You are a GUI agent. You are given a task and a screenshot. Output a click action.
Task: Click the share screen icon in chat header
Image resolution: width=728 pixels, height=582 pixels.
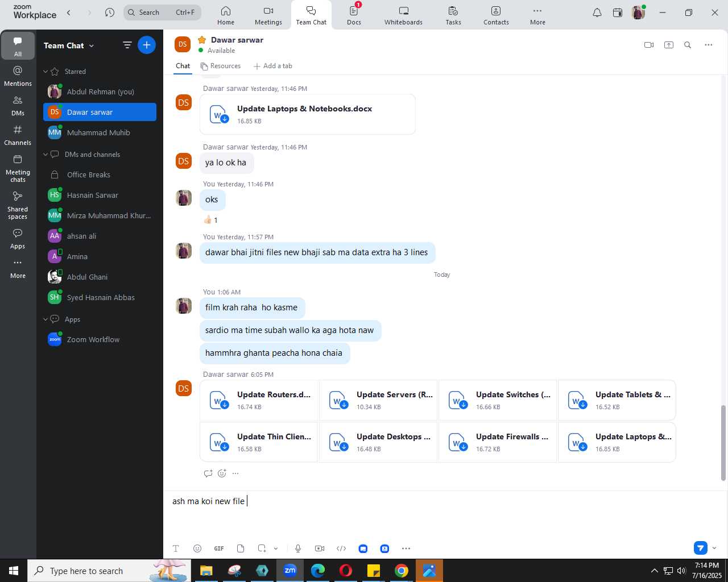pos(669,45)
